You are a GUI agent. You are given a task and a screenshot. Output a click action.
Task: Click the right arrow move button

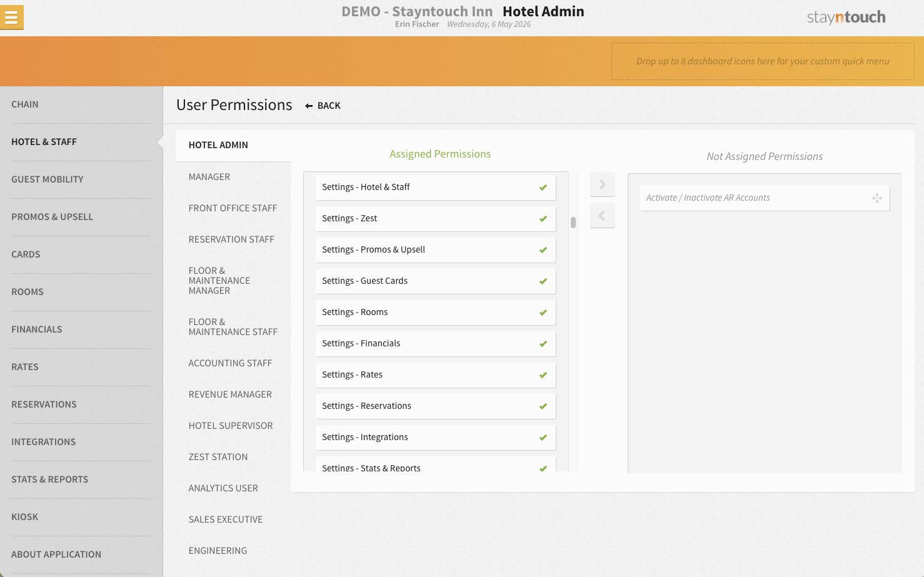pos(603,184)
